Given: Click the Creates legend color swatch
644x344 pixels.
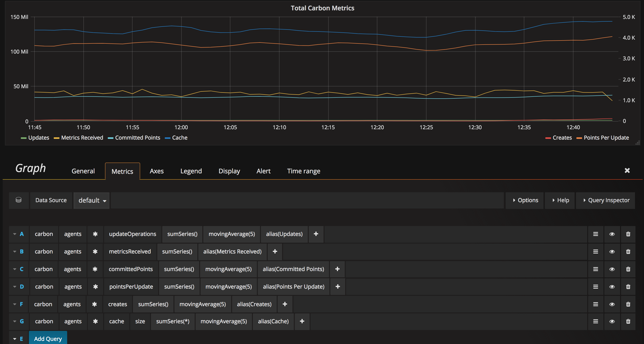Looking at the screenshot, I should pyautogui.click(x=548, y=138).
